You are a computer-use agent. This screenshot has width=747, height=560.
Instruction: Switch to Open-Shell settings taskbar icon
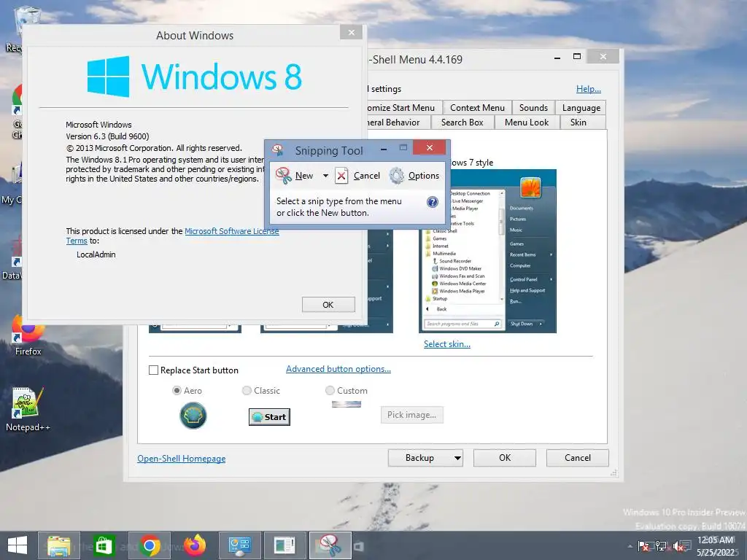pos(285,545)
